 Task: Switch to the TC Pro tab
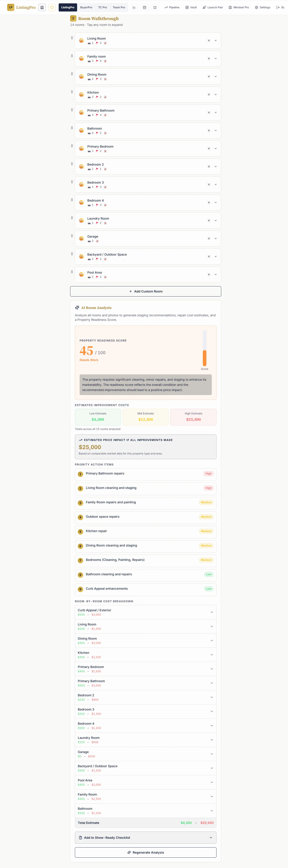(x=102, y=7)
